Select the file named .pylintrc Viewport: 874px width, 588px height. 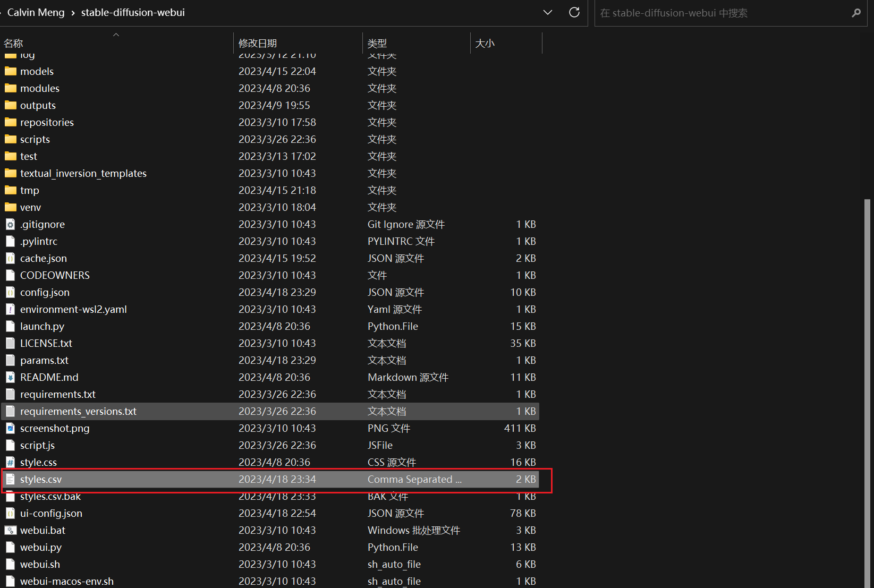[270, 241]
